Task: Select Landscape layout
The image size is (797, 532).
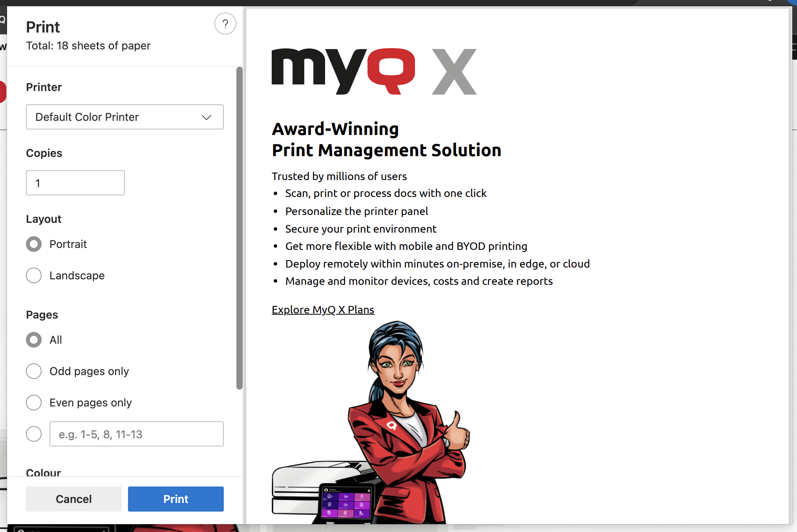Action: pos(34,275)
